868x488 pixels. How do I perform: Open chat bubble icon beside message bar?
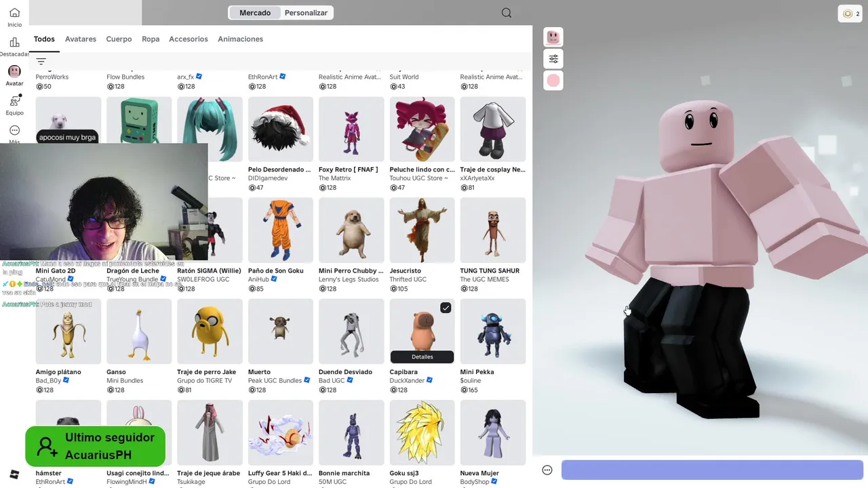[547, 470]
